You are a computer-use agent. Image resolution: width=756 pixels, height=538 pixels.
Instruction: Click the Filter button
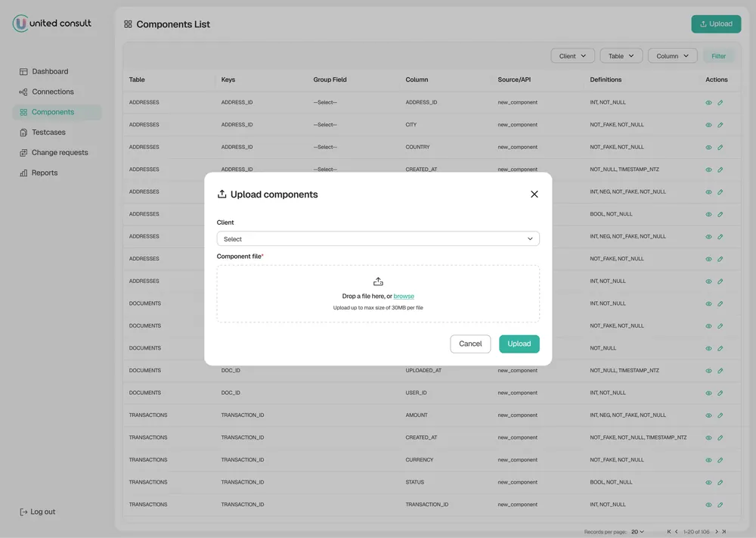click(x=718, y=56)
